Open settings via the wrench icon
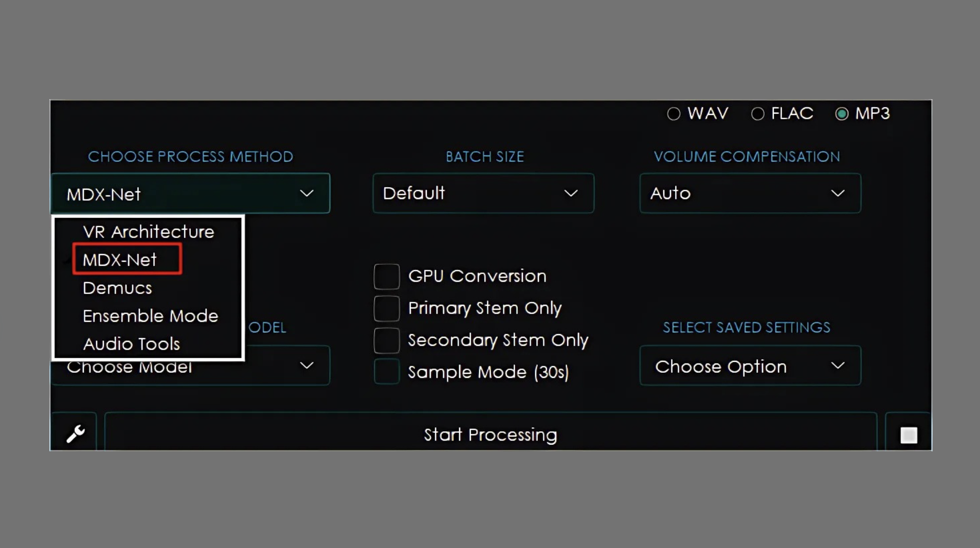Image resolution: width=980 pixels, height=548 pixels. pos(75,433)
